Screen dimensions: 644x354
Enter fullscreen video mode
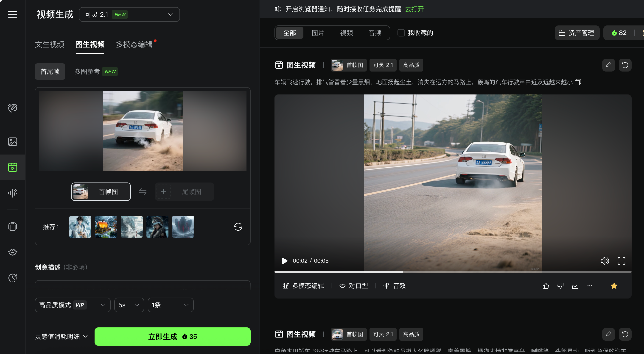(x=621, y=261)
